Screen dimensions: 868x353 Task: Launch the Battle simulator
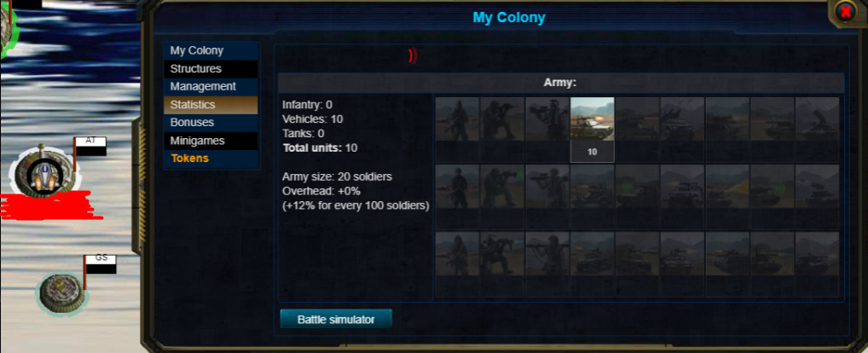pyautogui.click(x=336, y=319)
